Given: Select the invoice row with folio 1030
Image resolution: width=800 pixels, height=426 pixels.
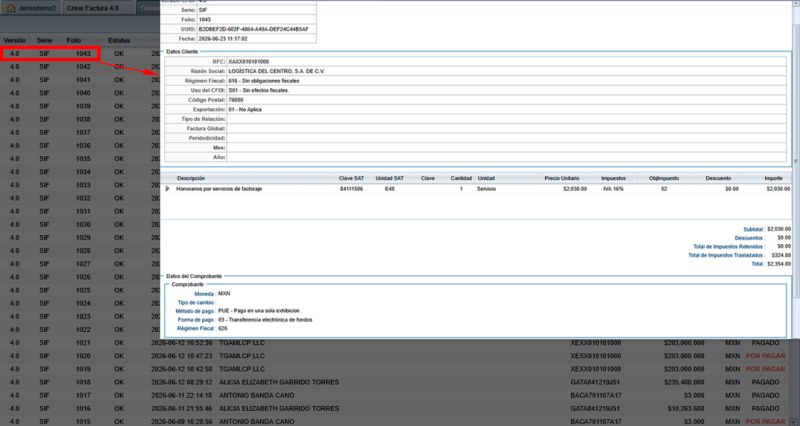Looking at the screenshot, I should [x=80, y=224].
